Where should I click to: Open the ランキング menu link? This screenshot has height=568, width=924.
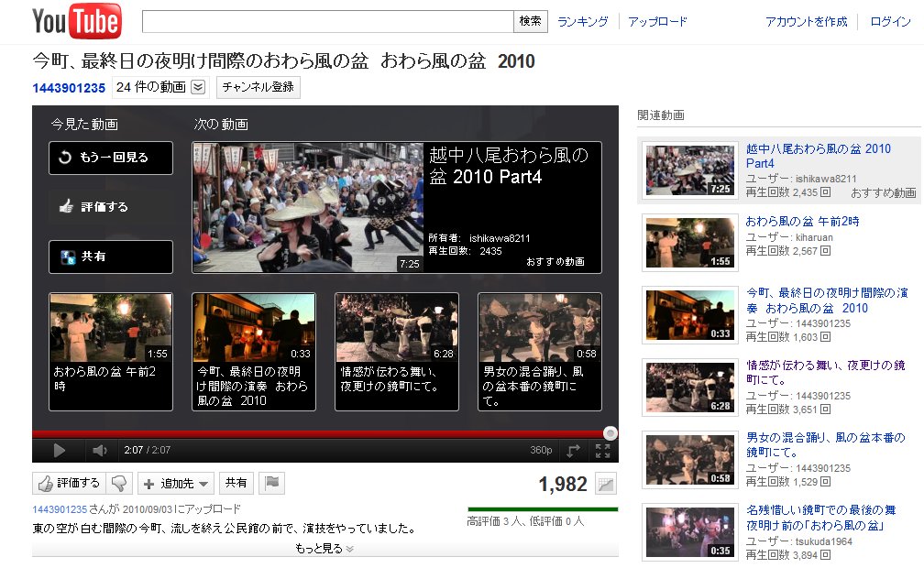(x=582, y=22)
